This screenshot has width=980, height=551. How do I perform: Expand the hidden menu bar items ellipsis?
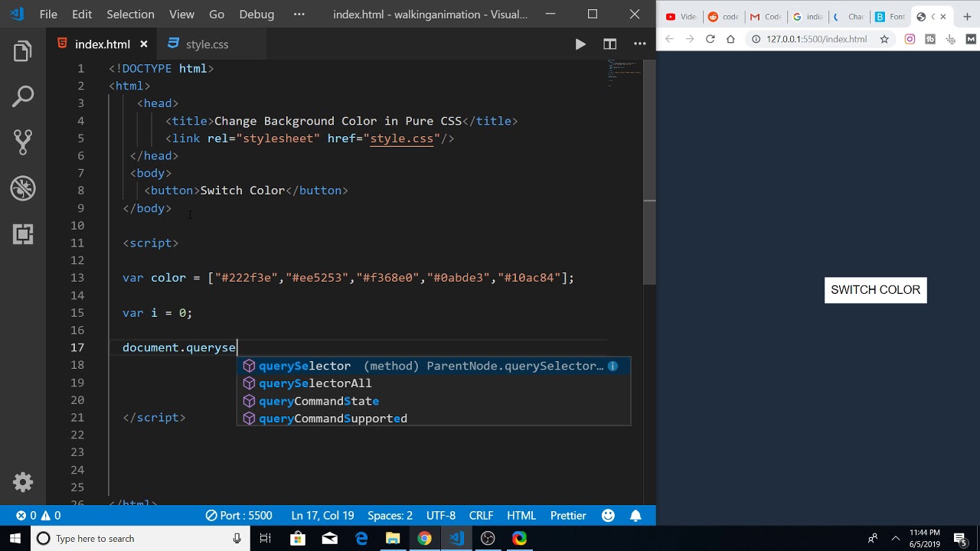tap(299, 15)
